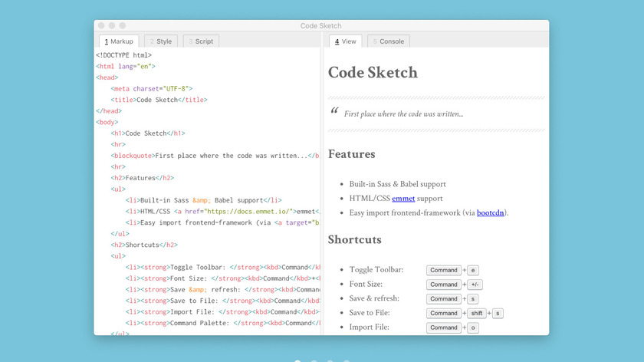Select the View tab

click(x=346, y=41)
